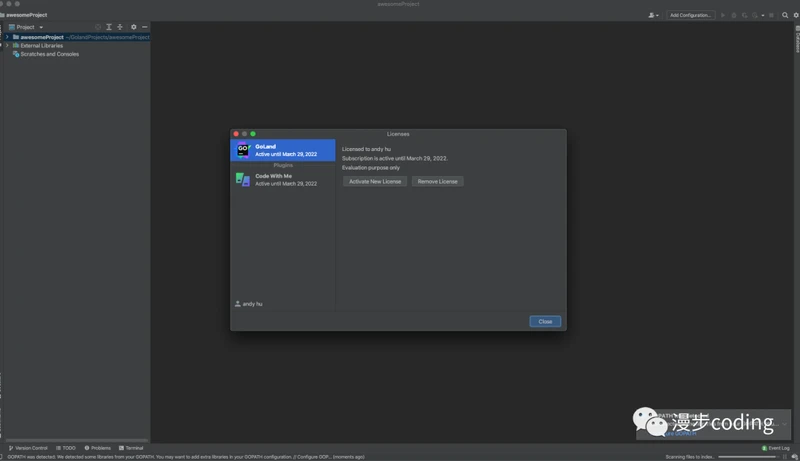Click the Activate New License button
This screenshot has height=461, width=800.
pos(375,181)
